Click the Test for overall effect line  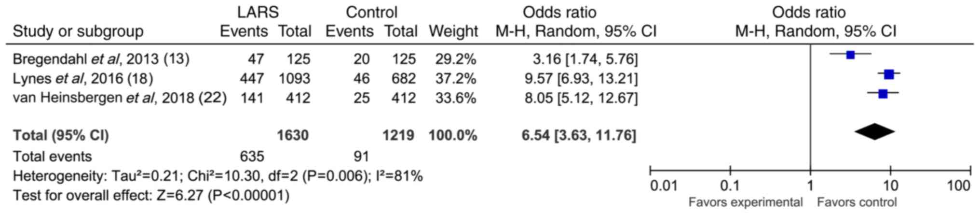point(151,195)
